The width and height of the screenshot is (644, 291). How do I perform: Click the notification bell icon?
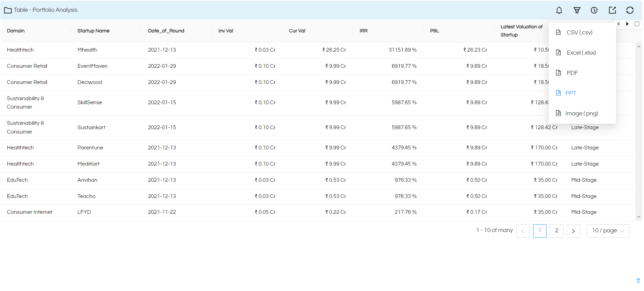559,10
